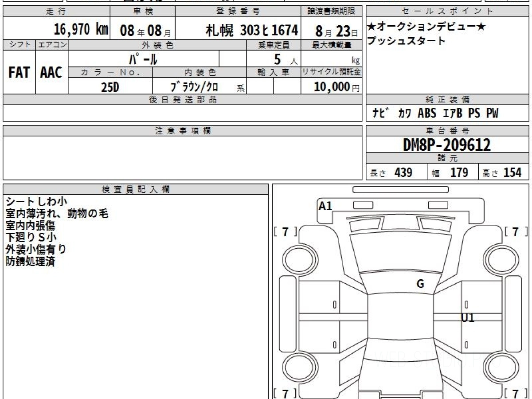Select the ナビ equipment entry
Image resolution: width=532 pixels, height=399 pixels.
(380, 113)
